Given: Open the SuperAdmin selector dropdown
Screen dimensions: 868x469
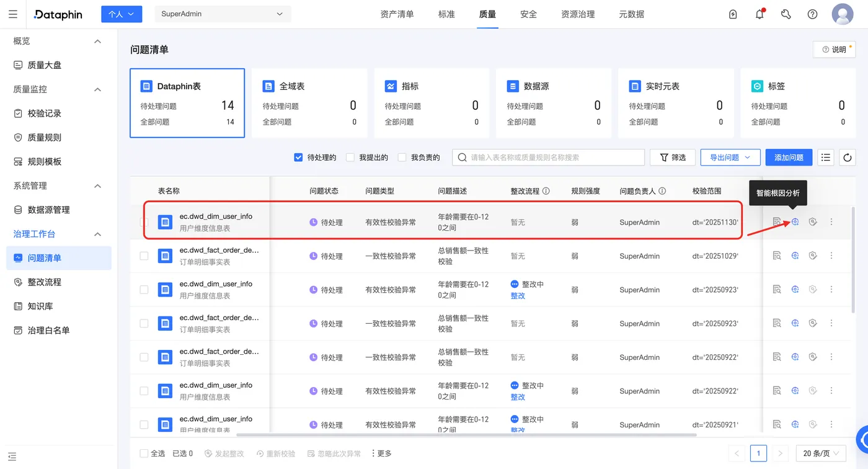Looking at the screenshot, I should (x=223, y=14).
